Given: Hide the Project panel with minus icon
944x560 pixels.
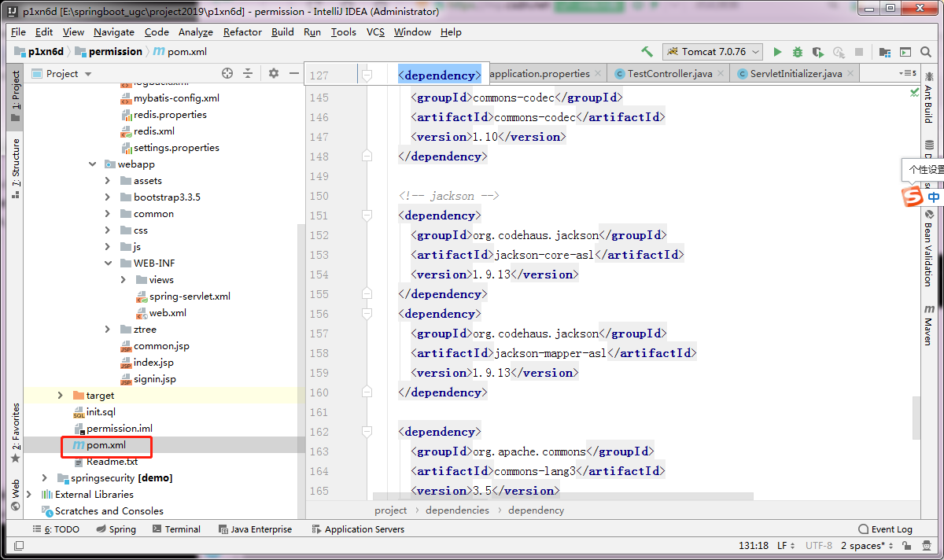Looking at the screenshot, I should 294,73.
